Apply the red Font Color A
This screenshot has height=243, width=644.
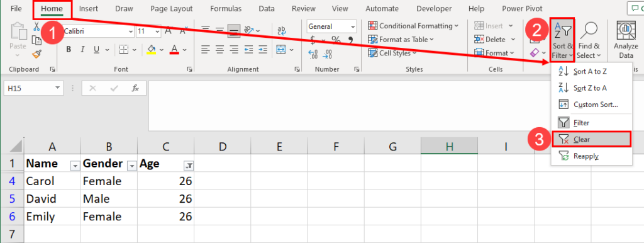[x=175, y=50]
